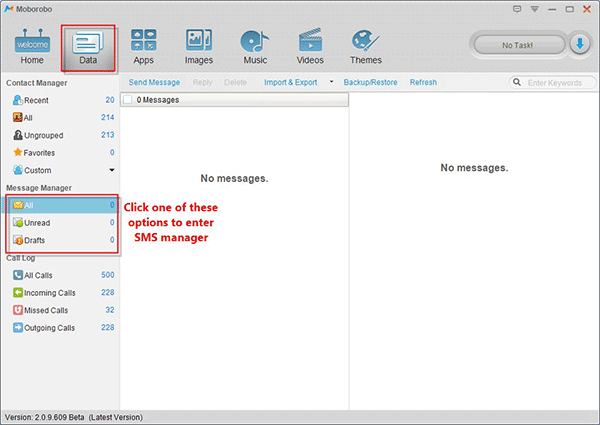Click the Refresh button
This screenshot has height=425, width=600.
click(423, 82)
